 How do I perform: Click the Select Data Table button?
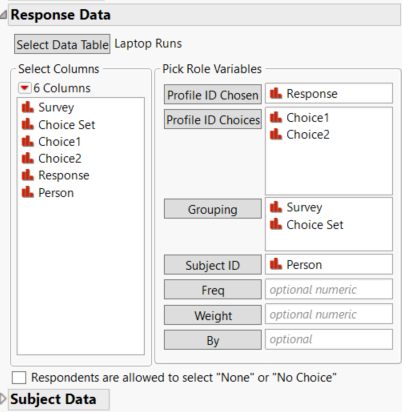[x=62, y=44]
